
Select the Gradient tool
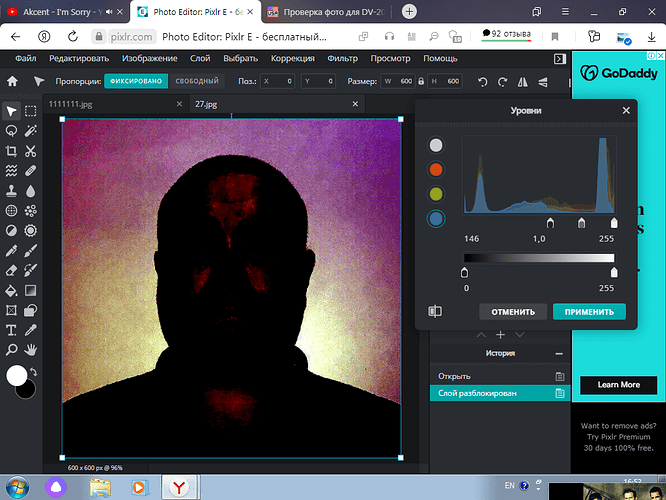tap(30, 290)
